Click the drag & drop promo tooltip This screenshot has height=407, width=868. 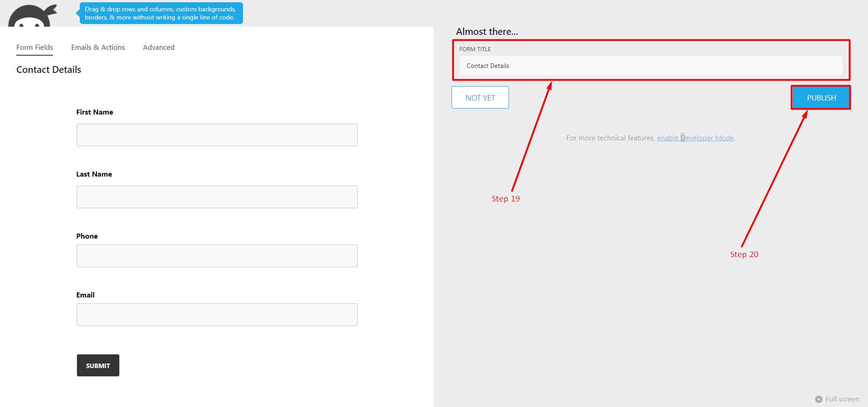pyautogui.click(x=160, y=13)
